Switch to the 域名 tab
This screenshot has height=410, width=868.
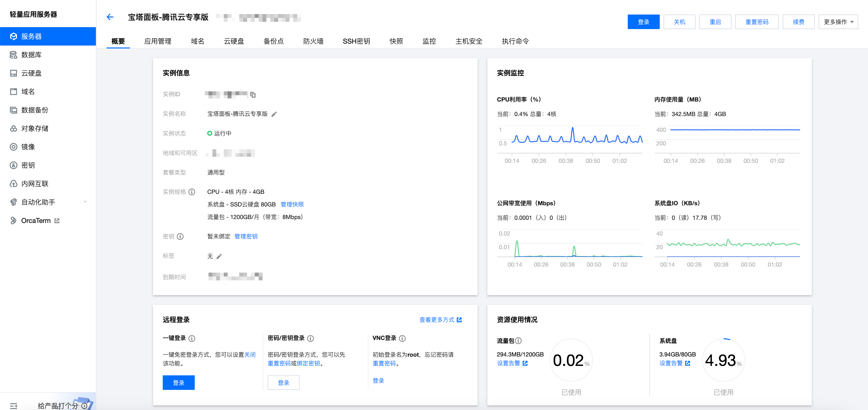click(197, 41)
